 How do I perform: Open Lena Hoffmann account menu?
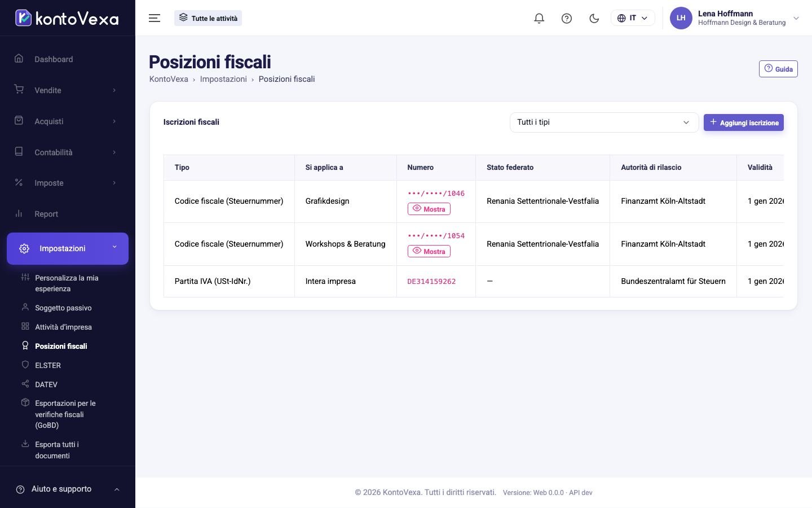(735, 18)
